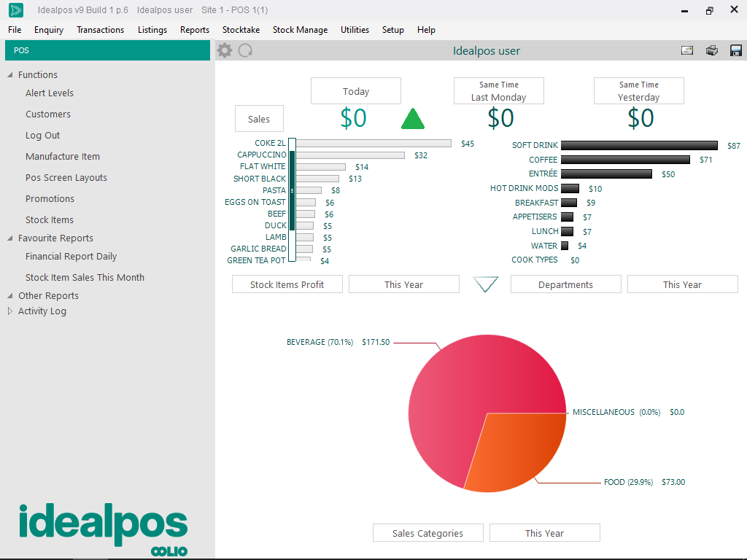The image size is (747, 560).
Task: Click the Stock Items Profit button
Action: (x=287, y=284)
